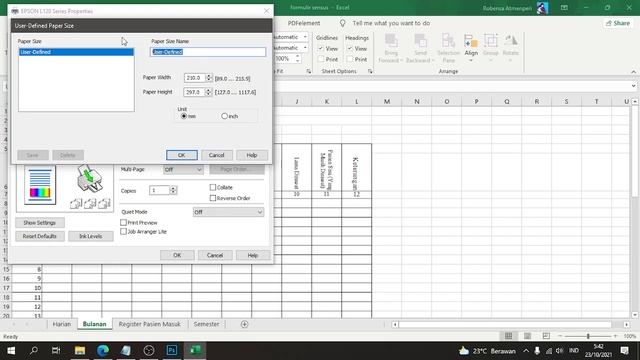Enable Job Arranger Lite checkbox

123,231
